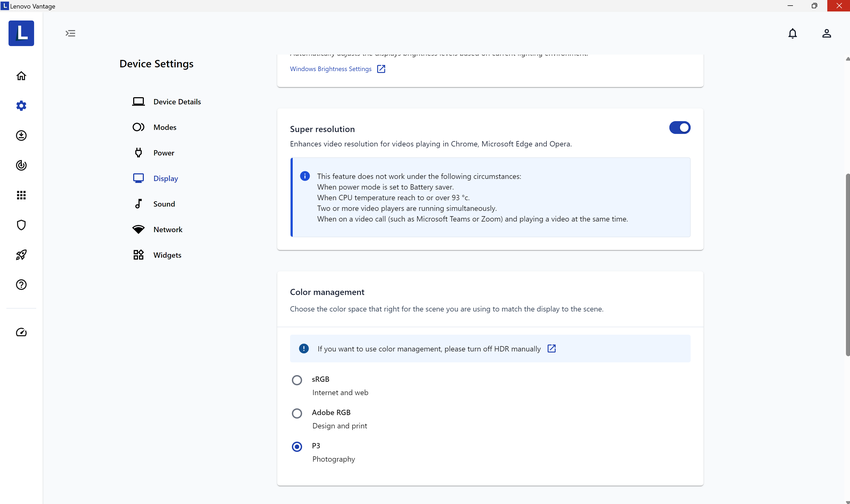Select the sRGB color space option
The image size is (850, 504).
pyautogui.click(x=297, y=380)
